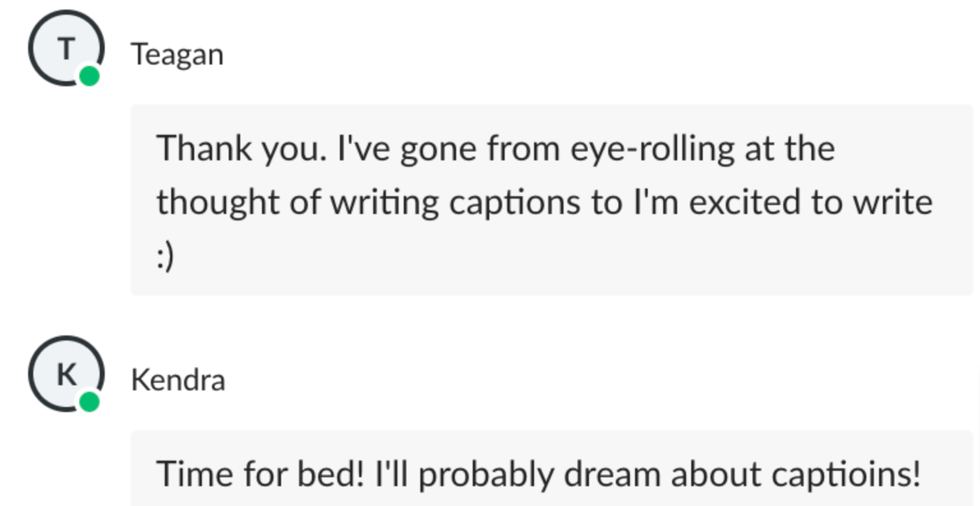Click the green online status dot on Kendra's avatar
Viewport: 980px width, 506px height.
pos(89,402)
